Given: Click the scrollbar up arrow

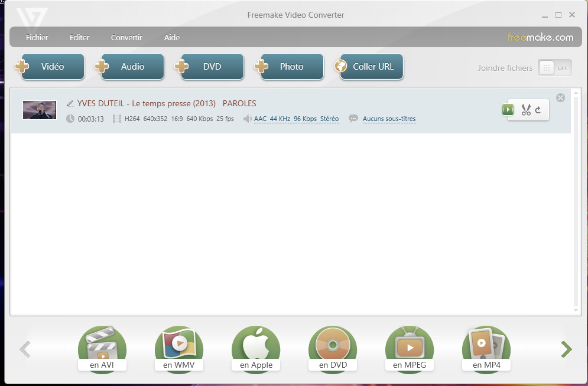Looking at the screenshot, I should click(x=576, y=91).
